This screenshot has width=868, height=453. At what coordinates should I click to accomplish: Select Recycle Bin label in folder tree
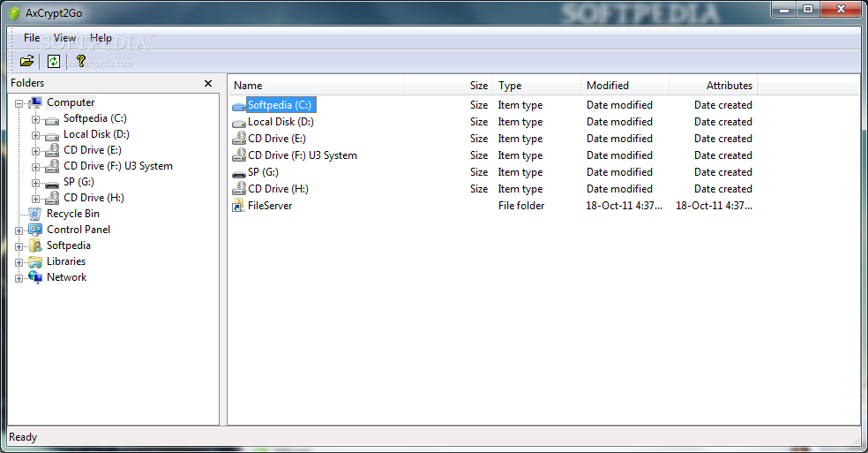(73, 214)
